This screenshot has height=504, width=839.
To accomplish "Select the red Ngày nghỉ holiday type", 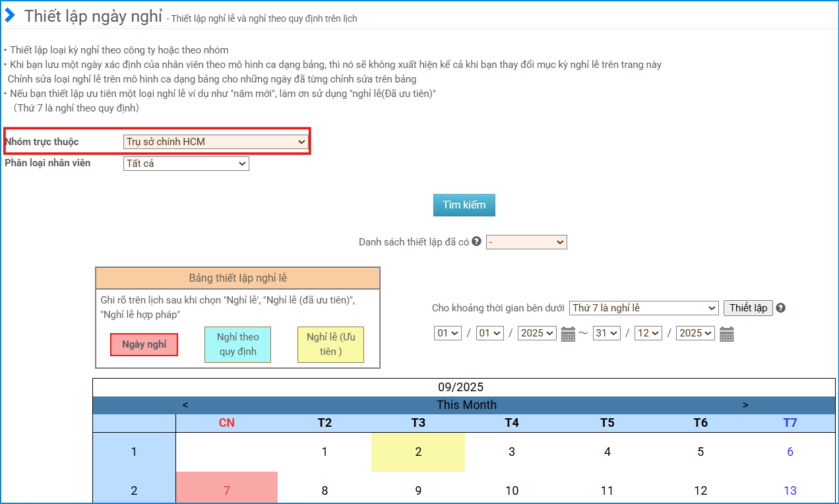I will pyautogui.click(x=144, y=344).
